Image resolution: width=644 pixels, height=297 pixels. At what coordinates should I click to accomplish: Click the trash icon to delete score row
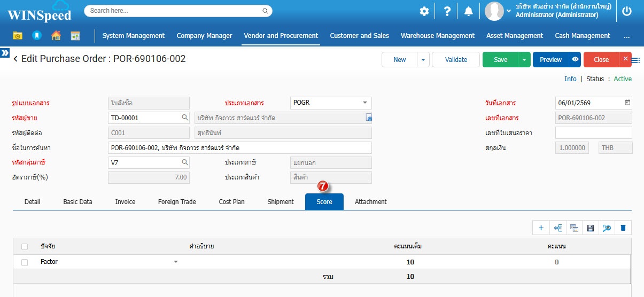click(x=623, y=228)
